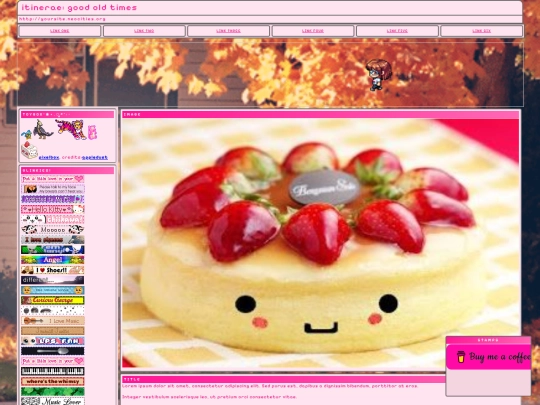This screenshot has width=540, height=405.
Task: Click the strawberry cake slice pixel
Action: click(x=29, y=150)
